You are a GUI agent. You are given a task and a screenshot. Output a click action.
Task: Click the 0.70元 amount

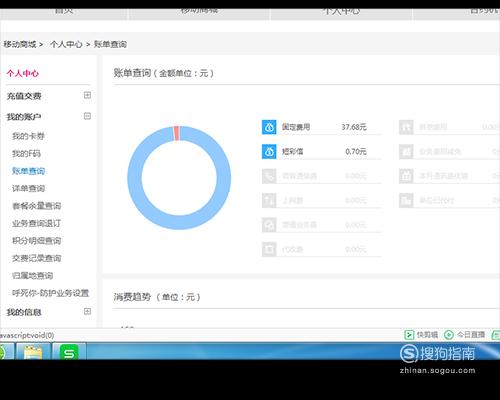[x=356, y=152]
